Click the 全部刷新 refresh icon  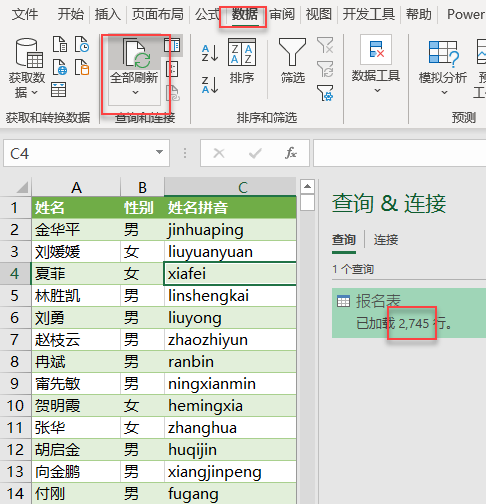(137, 53)
